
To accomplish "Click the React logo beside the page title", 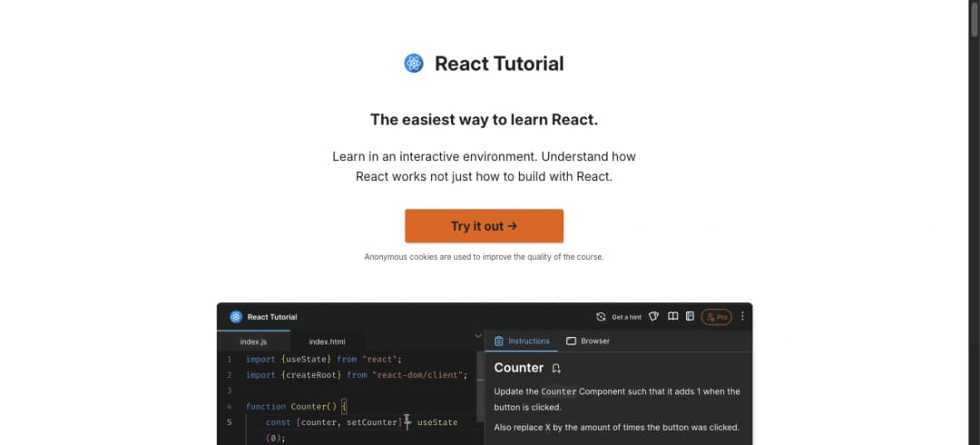I will point(413,64).
